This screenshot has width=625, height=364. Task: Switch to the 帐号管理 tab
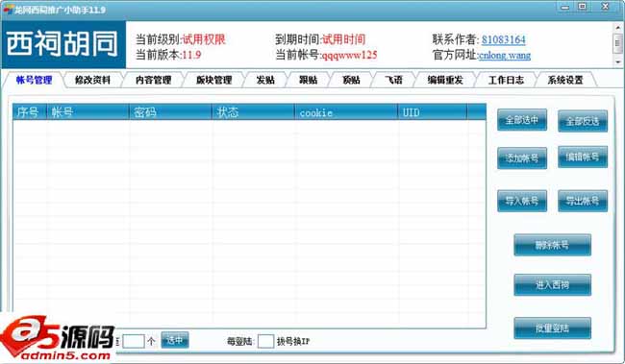(34, 80)
